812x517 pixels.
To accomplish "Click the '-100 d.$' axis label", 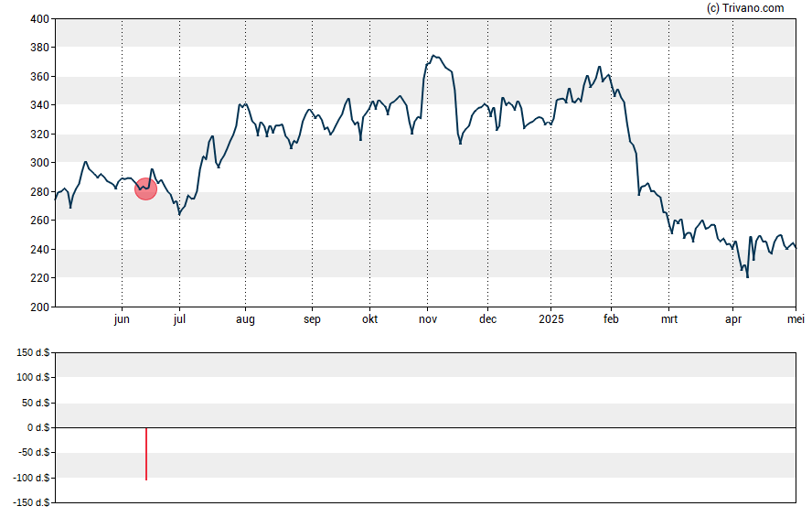I will pos(31,479).
